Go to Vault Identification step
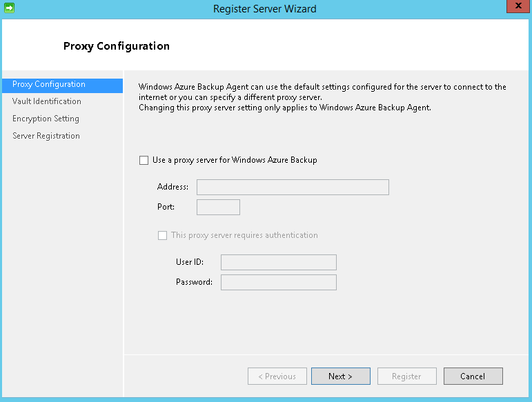Screen dimensions: 532x402 click(x=47, y=101)
